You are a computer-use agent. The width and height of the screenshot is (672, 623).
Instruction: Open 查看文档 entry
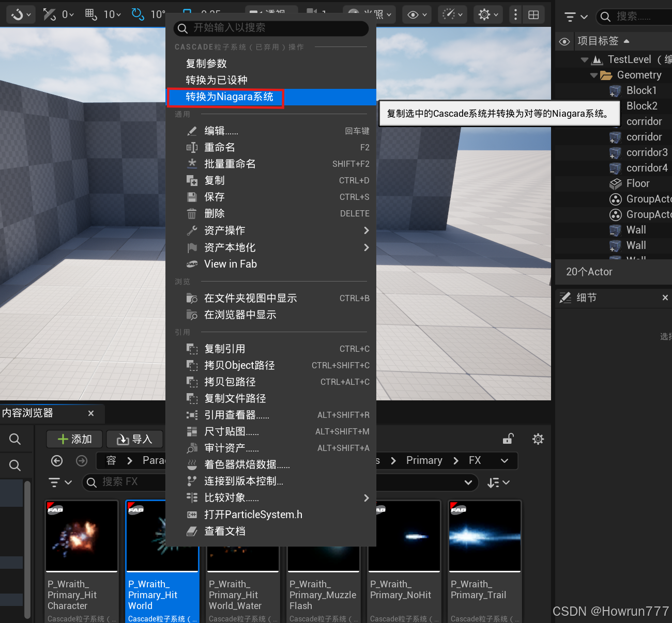pyautogui.click(x=225, y=531)
